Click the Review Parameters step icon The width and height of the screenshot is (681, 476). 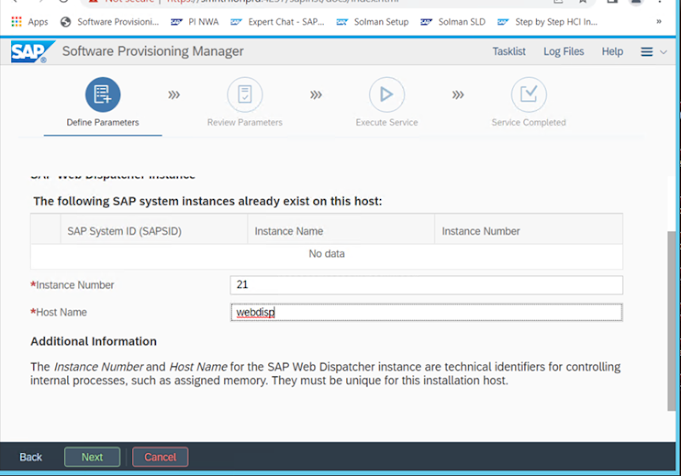pos(245,94)
